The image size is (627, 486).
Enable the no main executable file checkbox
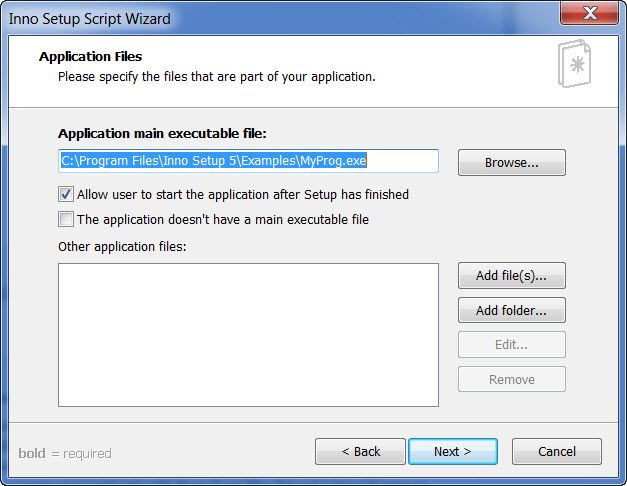tap(66, 219)
